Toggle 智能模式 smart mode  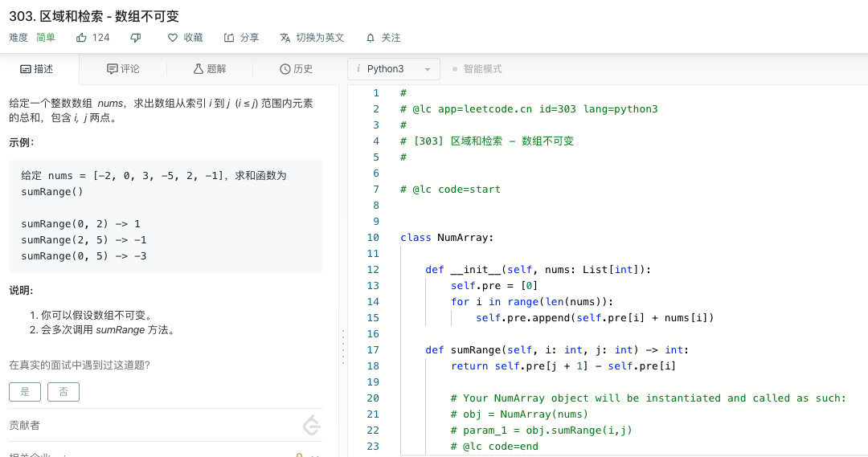477,69
